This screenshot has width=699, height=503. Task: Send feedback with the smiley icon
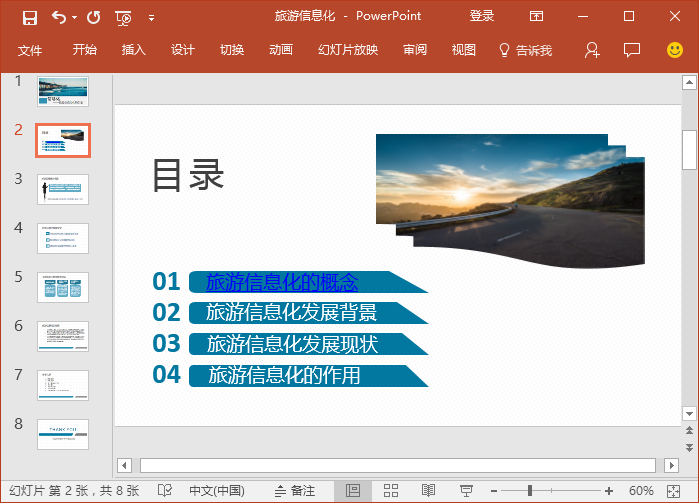click(674, 50)
